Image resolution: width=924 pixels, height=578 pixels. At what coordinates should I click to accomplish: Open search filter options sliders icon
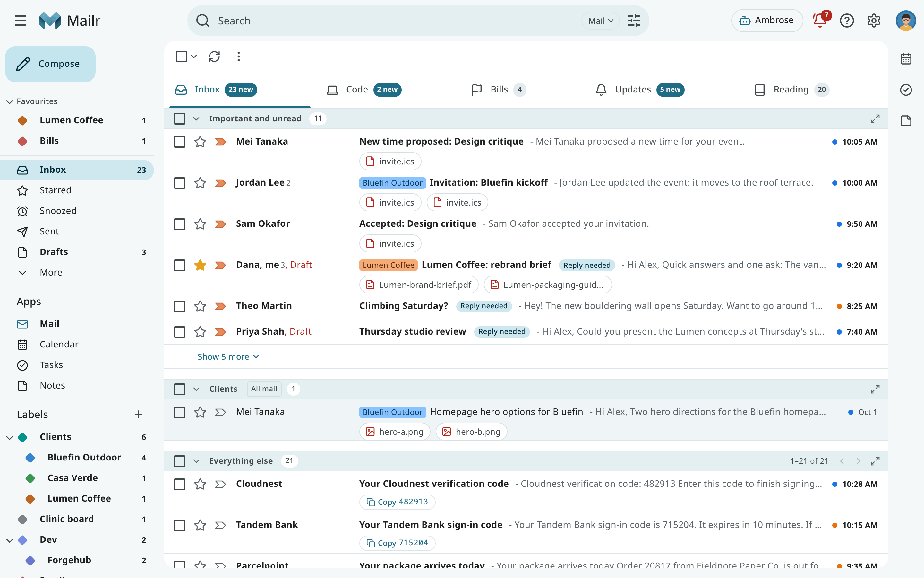[634, 21]
